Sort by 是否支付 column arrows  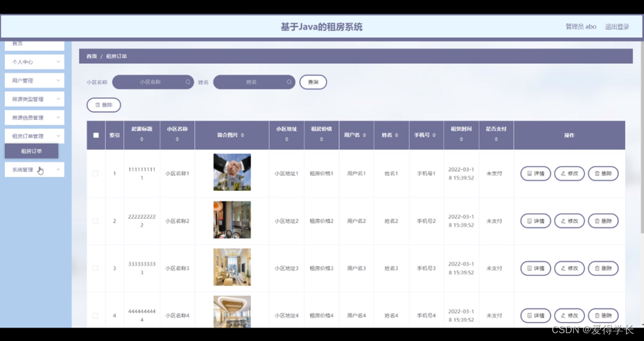[x=496, y=140]
